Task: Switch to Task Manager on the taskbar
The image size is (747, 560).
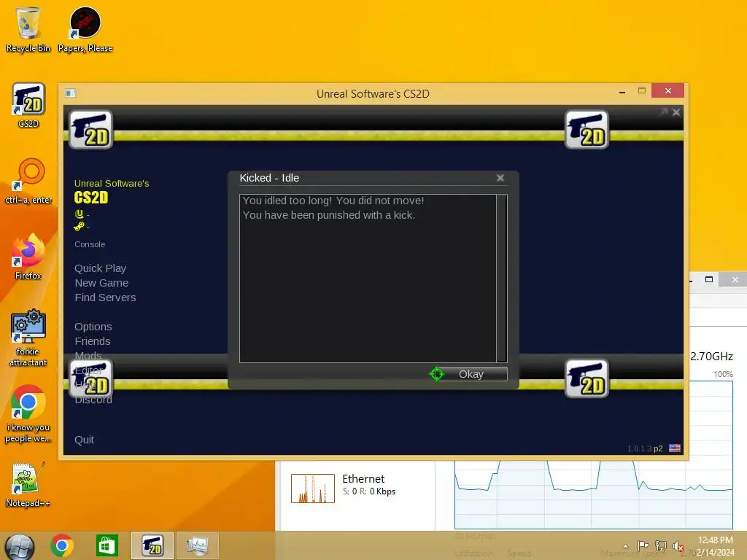Action: pyautogui.click(x=197, y=545)
